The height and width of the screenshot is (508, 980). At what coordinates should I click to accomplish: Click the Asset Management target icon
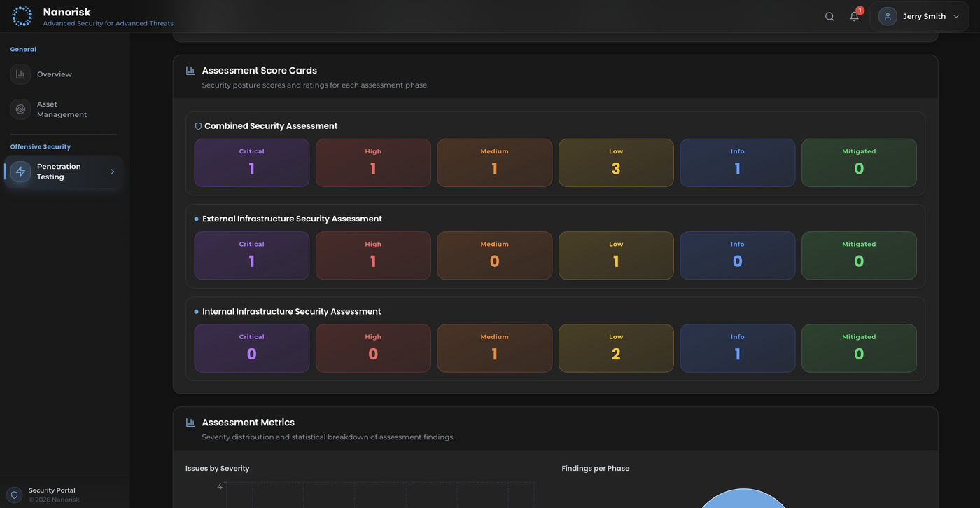(20, 109)
